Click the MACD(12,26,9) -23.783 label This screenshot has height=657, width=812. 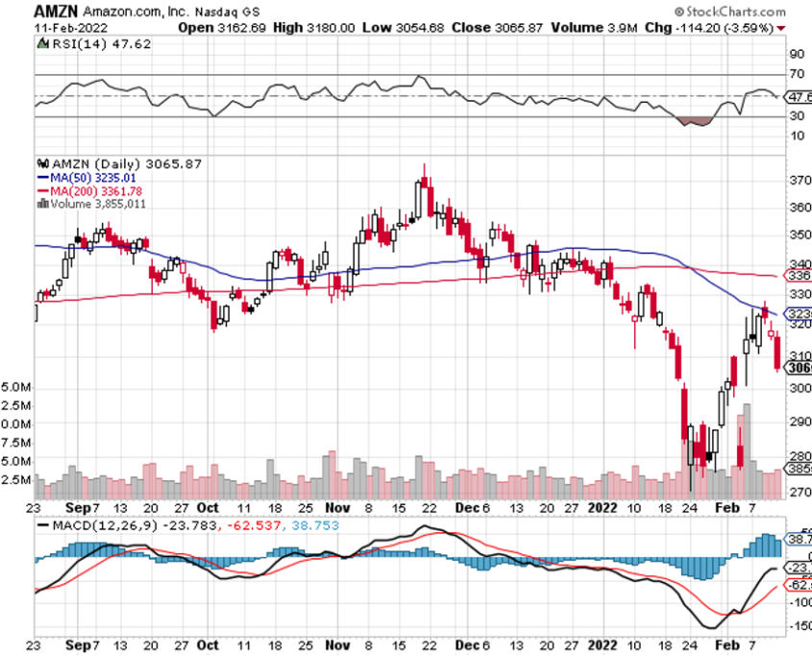135,526
